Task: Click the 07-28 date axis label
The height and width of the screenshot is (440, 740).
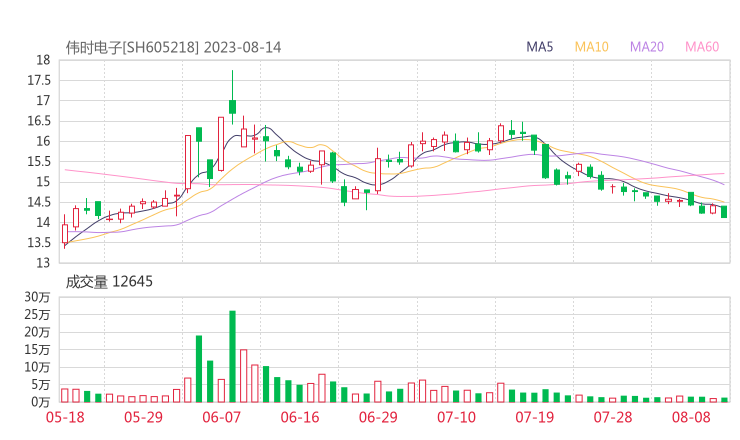Action: click(x=613, y=417)
